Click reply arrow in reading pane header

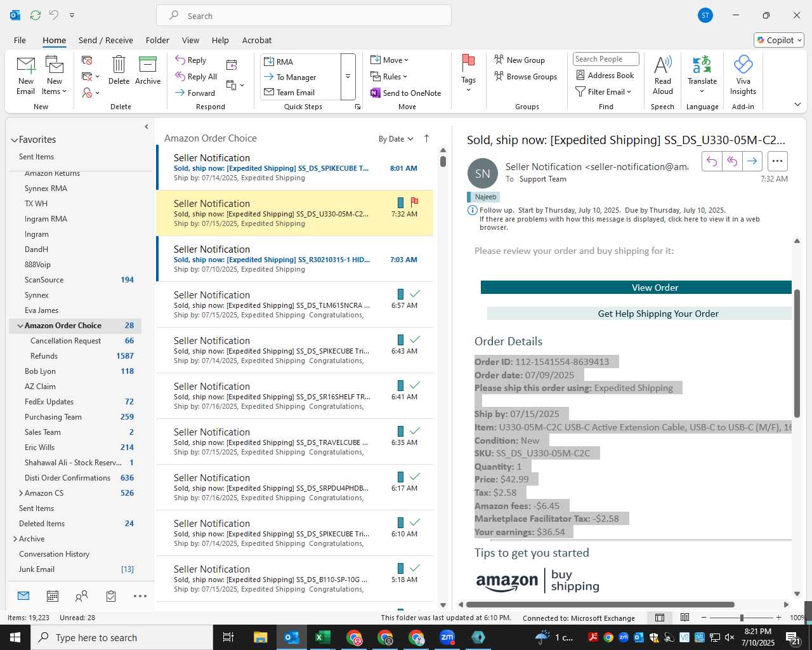point(712,161)
